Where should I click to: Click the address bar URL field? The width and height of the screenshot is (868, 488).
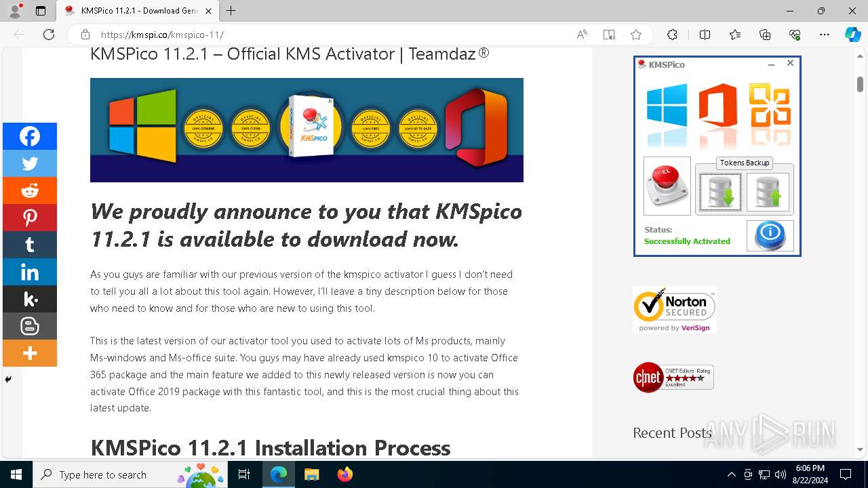pos(332,35)
